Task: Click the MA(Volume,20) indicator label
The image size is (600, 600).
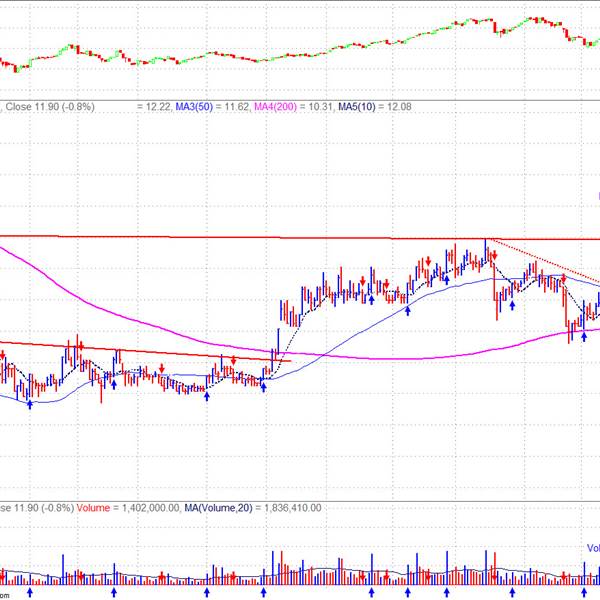Action: click(218, 508)
